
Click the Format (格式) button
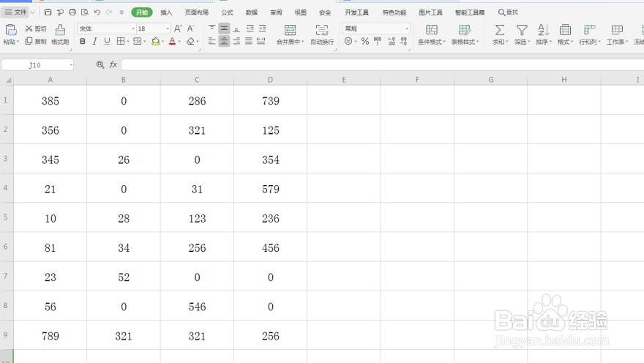click(x=565, y=34)
